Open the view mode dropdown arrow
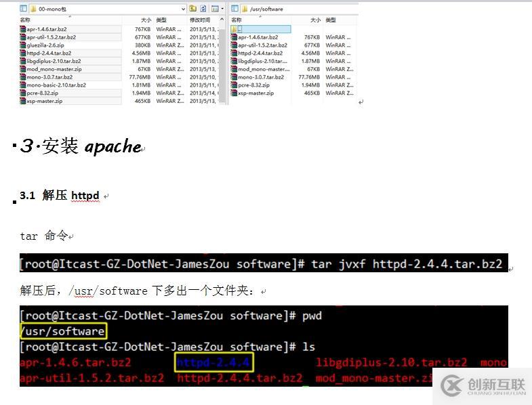The image size is (532, 405). [222, 9]
